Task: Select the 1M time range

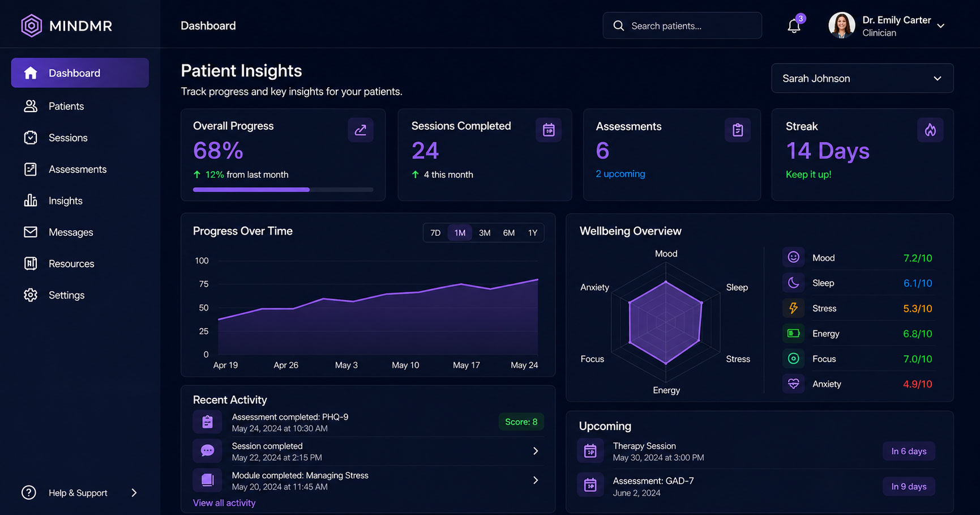Action: coord(460,233)
